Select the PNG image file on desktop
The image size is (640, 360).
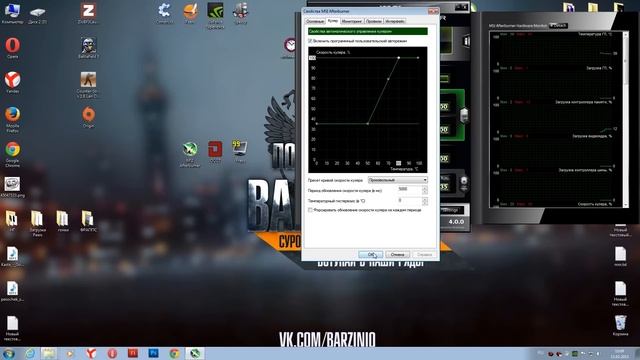pos(12,187)
